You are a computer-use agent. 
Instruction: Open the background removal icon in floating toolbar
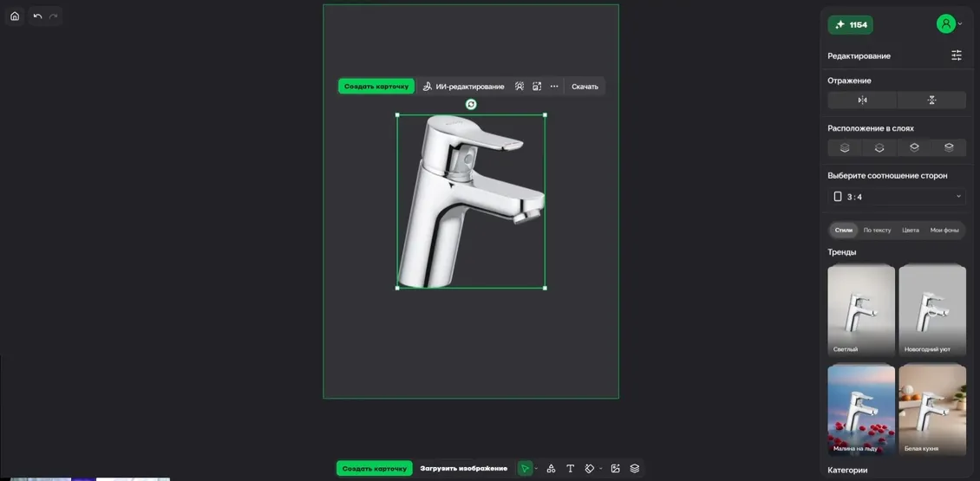click(519, 87)
